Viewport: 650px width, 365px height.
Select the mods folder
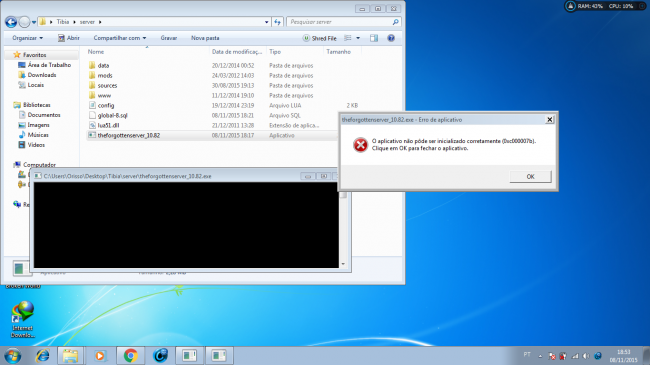(x=105, y=75)
